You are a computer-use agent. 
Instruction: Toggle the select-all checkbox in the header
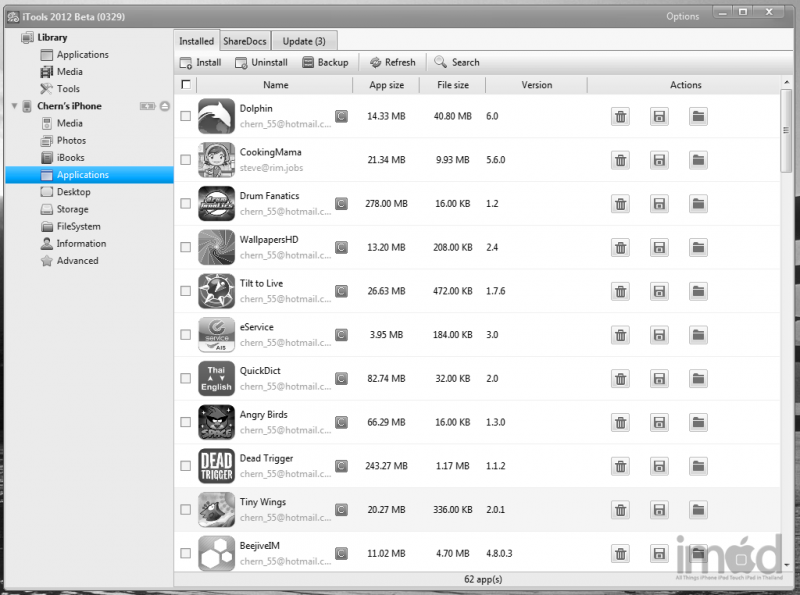pyautogui.click(x=186, y=85)
